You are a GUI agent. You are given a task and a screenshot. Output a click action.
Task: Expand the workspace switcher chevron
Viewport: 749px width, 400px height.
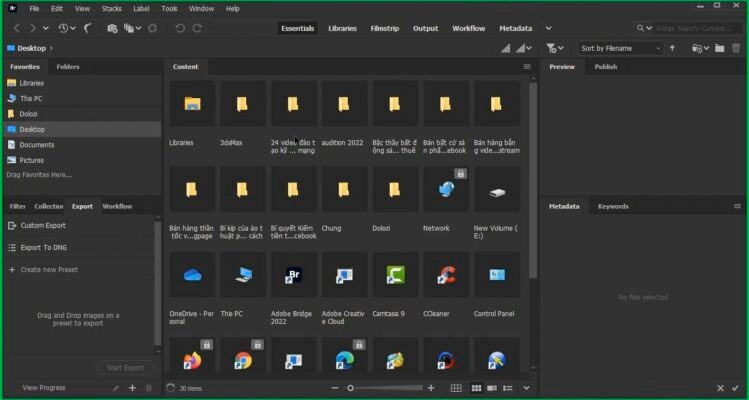point(548,28)
